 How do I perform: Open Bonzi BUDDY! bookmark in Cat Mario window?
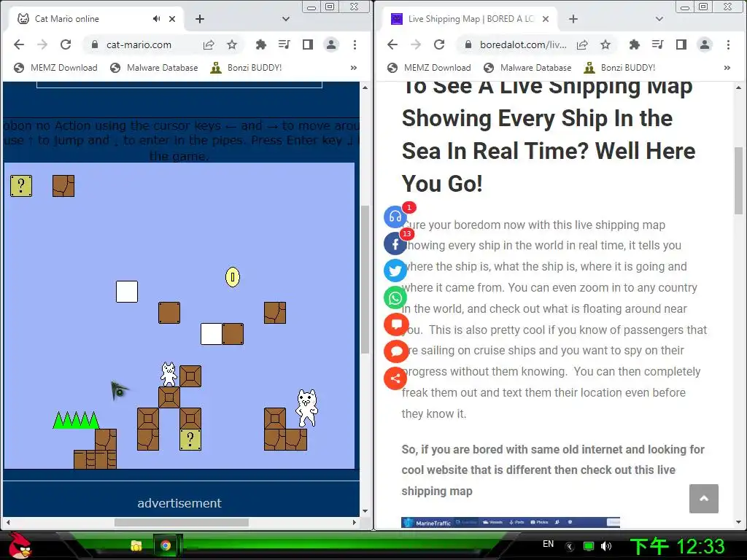click(247, 68)
